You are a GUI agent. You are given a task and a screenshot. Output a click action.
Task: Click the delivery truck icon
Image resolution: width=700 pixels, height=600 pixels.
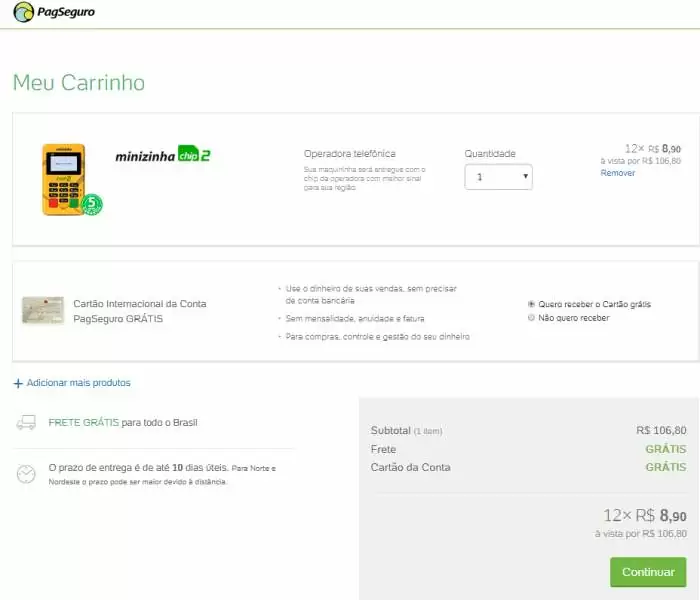[x=26, y=422]
